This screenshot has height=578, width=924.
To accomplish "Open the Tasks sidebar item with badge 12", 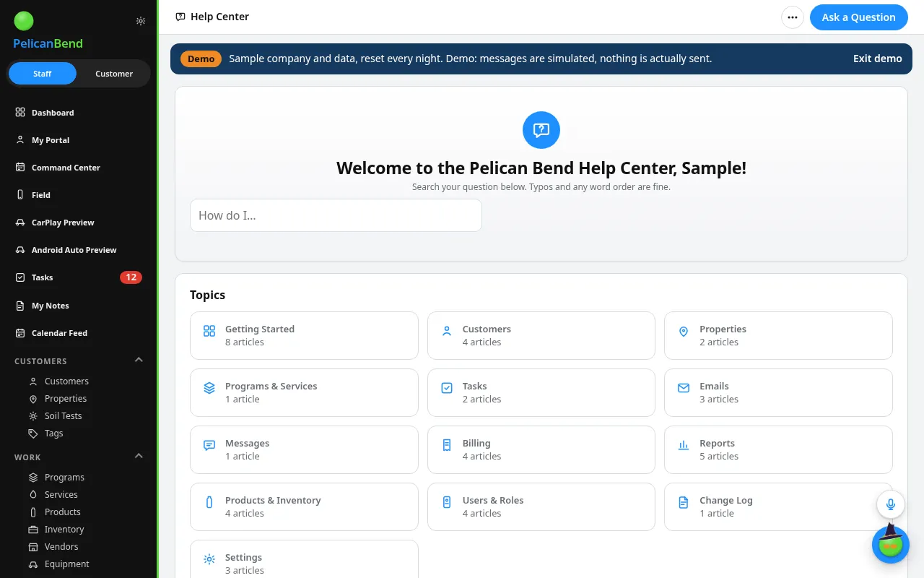I will [x=79, y=277].
